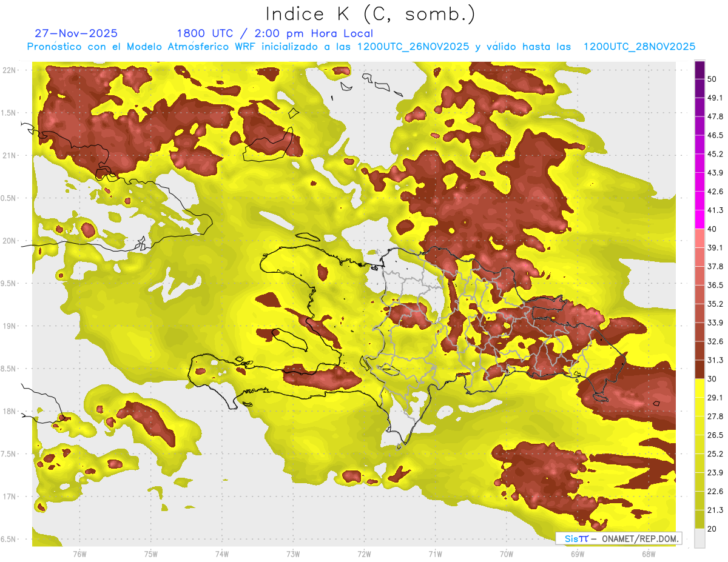728x562 pixels.
Task: Click the '35.2' color scale label
Action: [715, 304]
